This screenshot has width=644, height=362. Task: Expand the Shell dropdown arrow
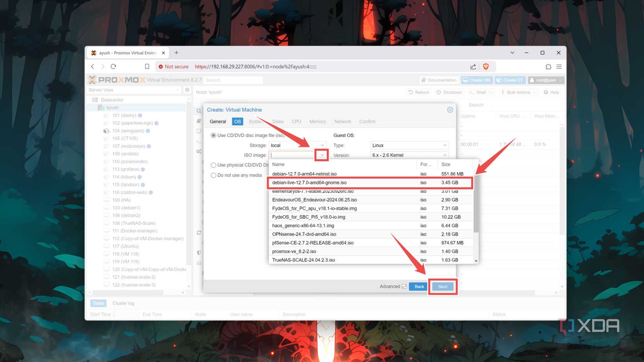click(x=491, y=92)
